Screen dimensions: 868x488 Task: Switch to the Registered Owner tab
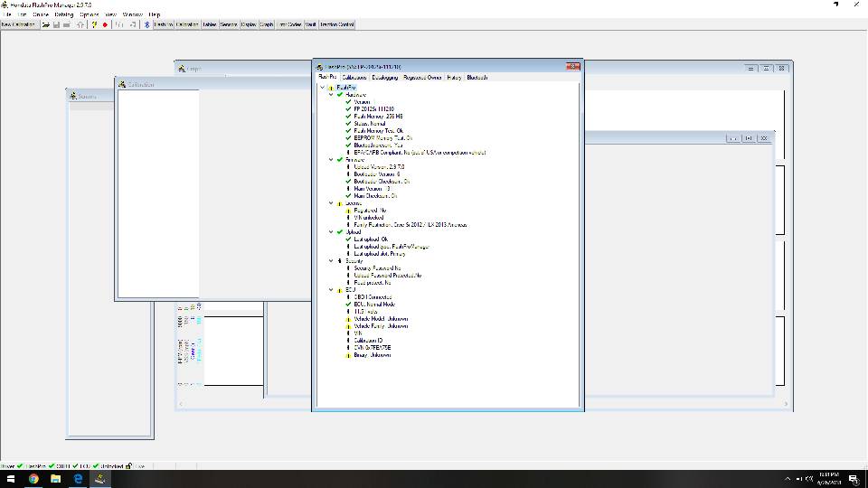[x=422, y=78]
